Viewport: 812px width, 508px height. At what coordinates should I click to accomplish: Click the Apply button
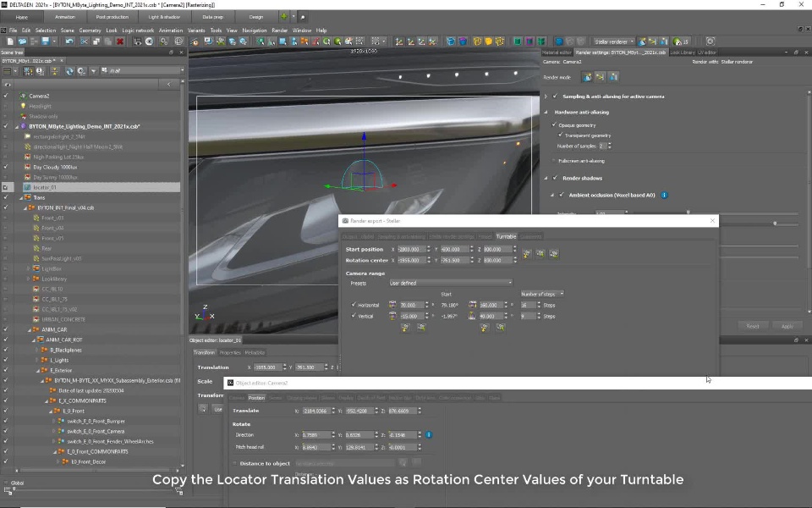pos(787,326)
